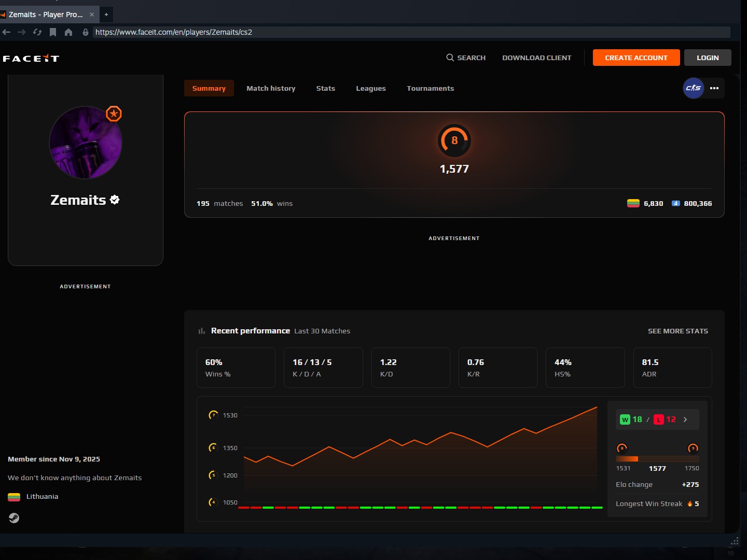Screen dimensions: 747x560
Task: Open the Steam profile icon link
Action: (x=14, y=517)
